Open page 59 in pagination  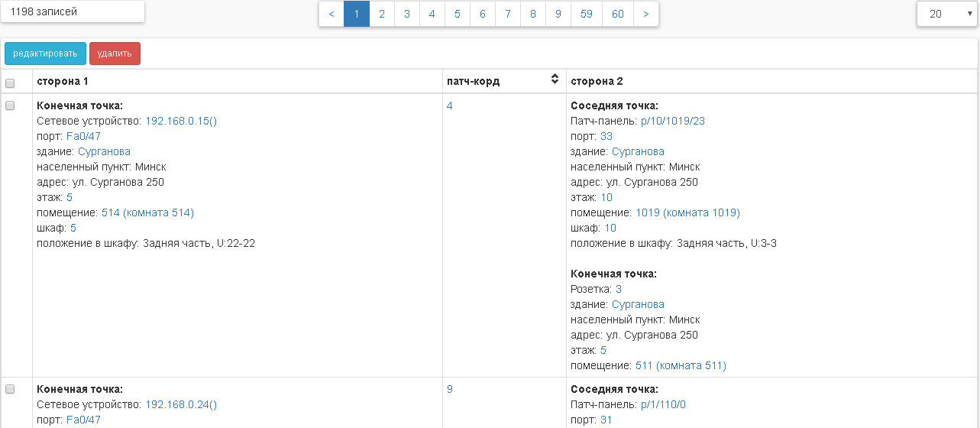tap(586, 14)
